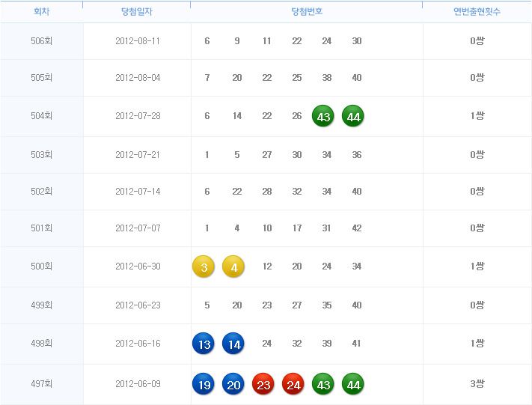Click yellow ball 4 in row 500회

click(x=233, y=267)
